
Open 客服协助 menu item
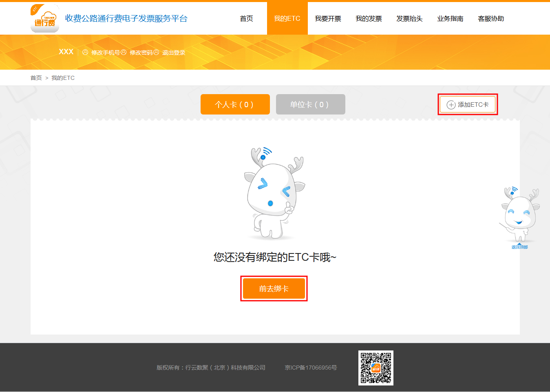(x=491, y=18)
